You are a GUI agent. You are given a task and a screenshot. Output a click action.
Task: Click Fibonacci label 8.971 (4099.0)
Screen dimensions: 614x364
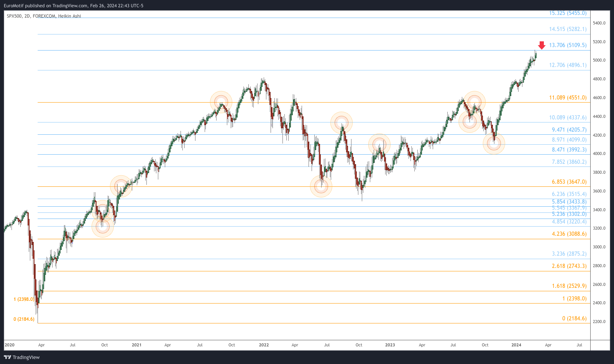[569, 140]
